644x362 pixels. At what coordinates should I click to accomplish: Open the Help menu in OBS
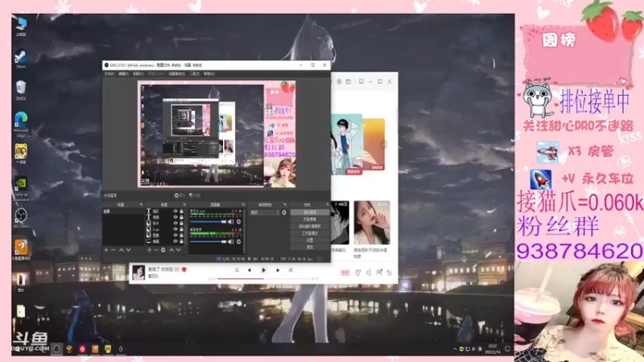[x=209, y=74]
